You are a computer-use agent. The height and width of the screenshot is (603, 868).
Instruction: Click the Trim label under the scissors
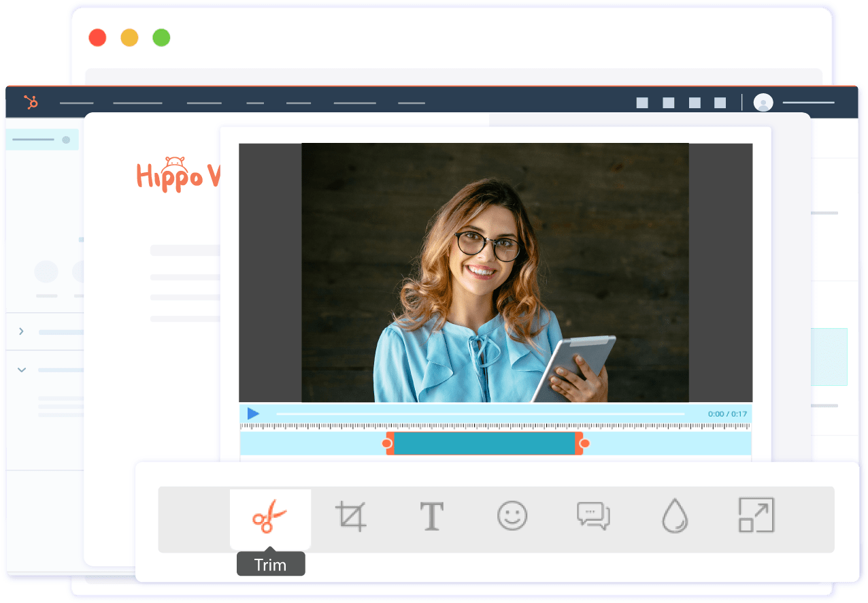pyautogui.click(x=271, y=564)
